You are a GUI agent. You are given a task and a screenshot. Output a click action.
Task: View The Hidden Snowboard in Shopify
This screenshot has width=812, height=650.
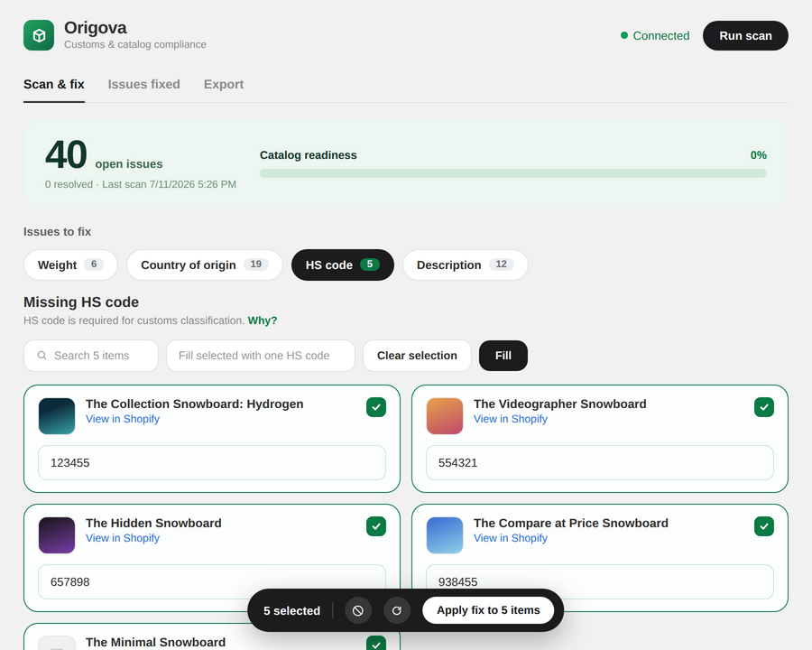123,538
